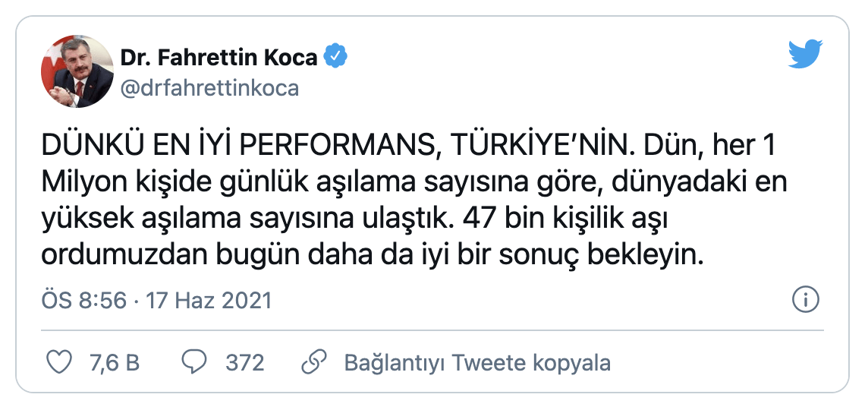Click the Twitter bird logo
The image size is (868, 407).
[806, 55]
